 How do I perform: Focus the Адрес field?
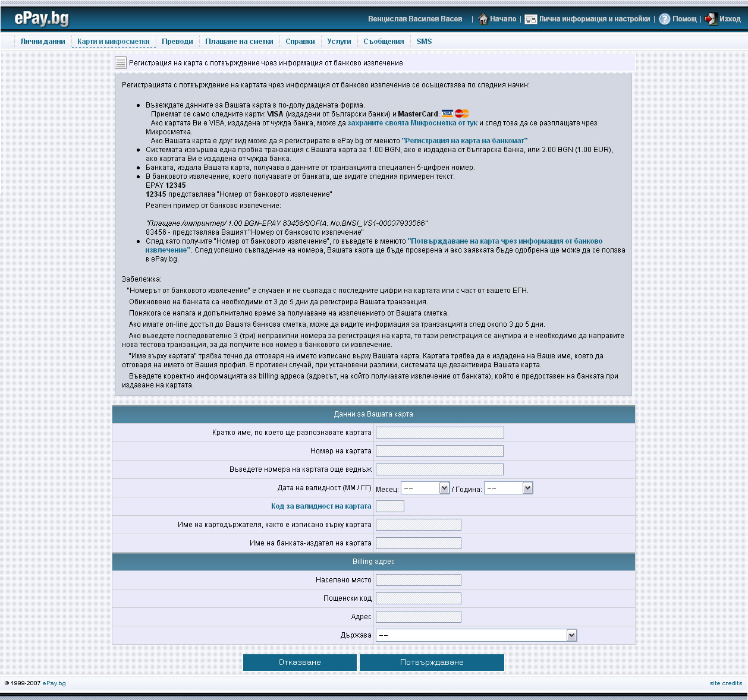419,617
